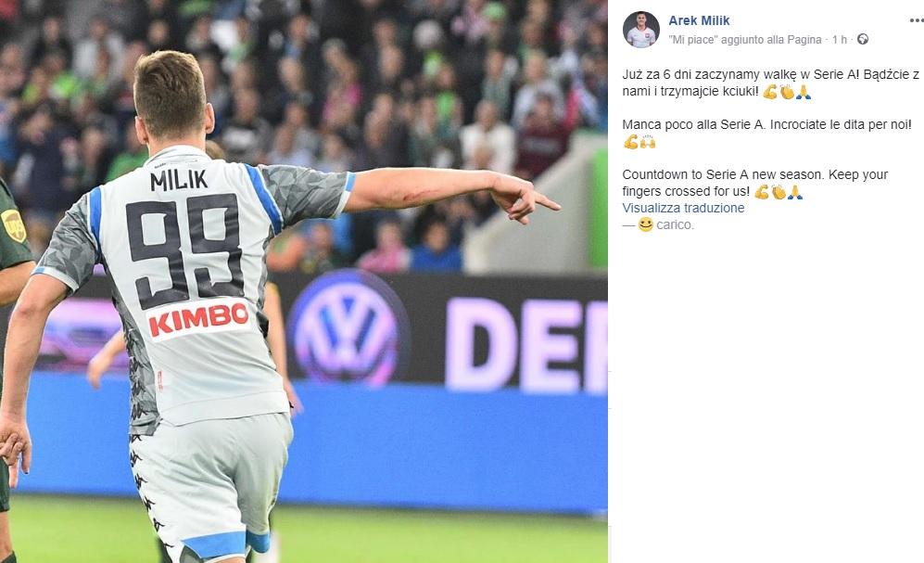The width and height of the screenshot is (924, 563).
Task: Open the Milik 99 jersey photo
Action: point(303,281)
